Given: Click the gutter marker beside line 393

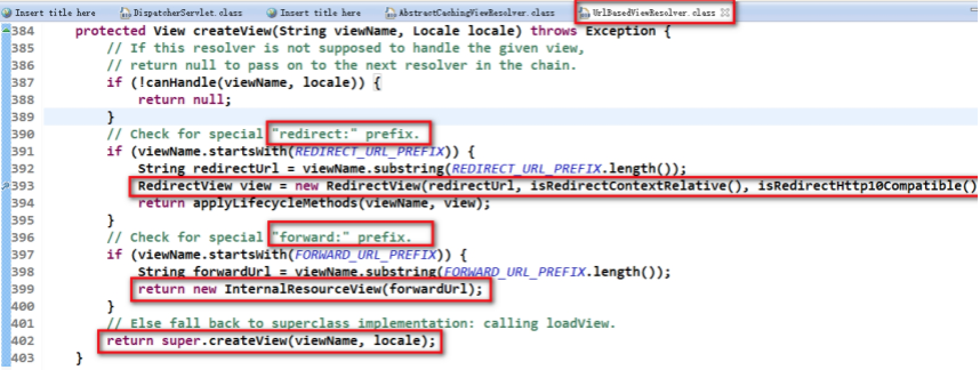Looking at the screenshot, I should point(5,186).
